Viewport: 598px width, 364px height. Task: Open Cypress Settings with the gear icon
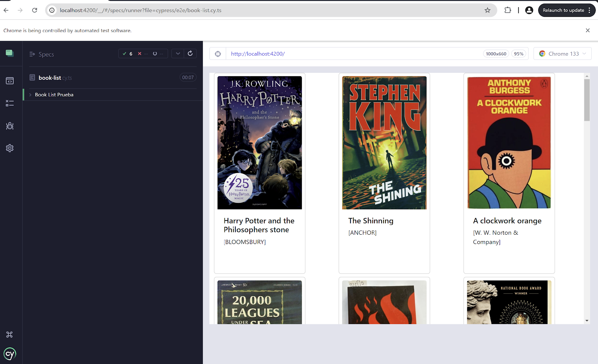coord(10,148)
